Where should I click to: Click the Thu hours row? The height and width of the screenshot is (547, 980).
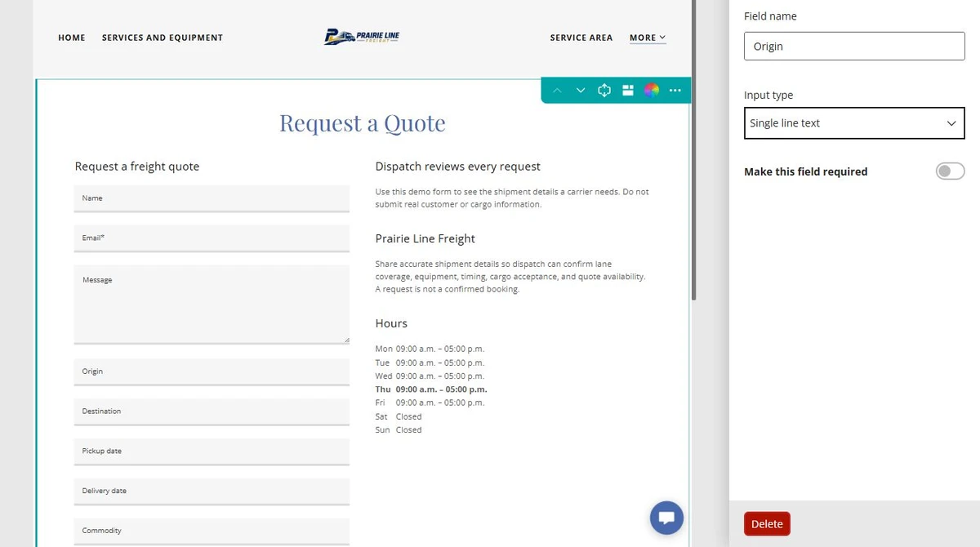(x=431, y=389)
